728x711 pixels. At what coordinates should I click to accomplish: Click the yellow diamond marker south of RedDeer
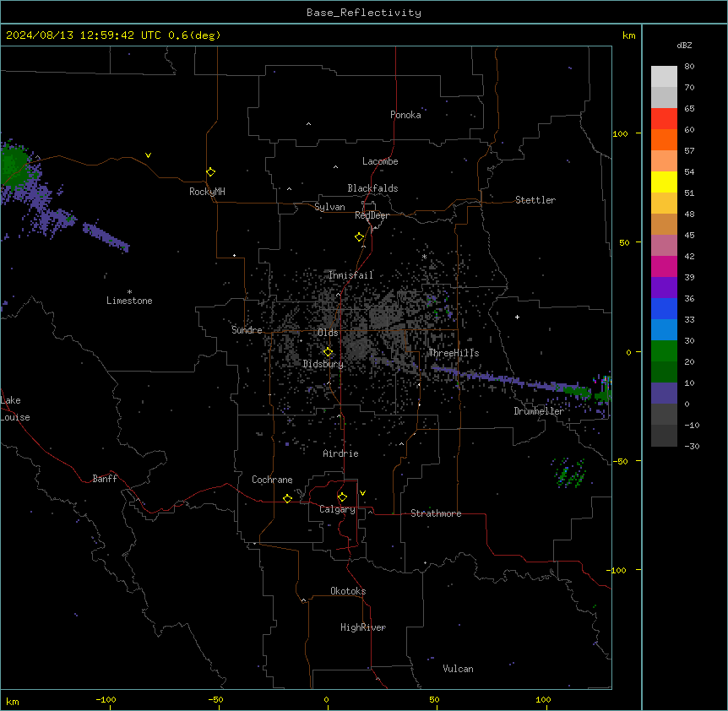tap(359, 237)
